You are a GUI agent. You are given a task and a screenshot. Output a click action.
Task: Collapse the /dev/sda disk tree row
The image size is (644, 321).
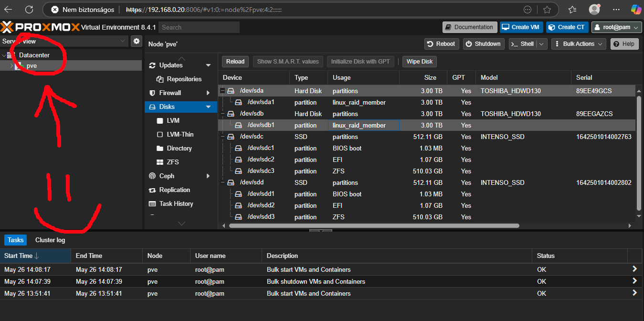[222, 91]
